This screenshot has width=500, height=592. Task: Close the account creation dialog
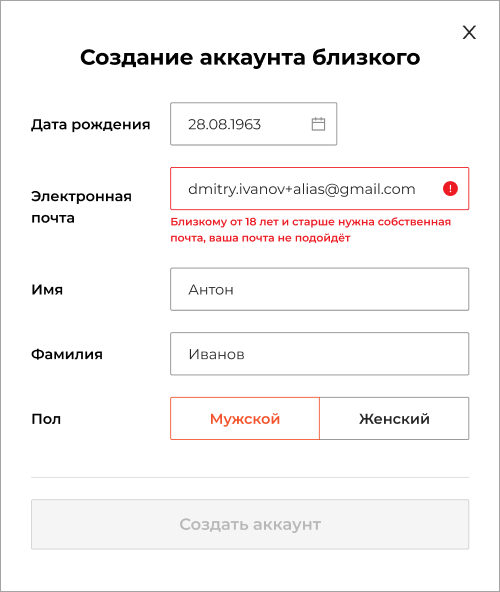coord(469,32)
